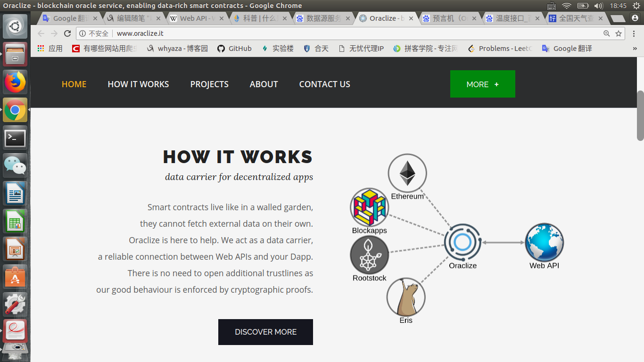Click the Blockapps logo in the diagram
Viewport: 644px width, 362px height.
[x=369, y=207]
